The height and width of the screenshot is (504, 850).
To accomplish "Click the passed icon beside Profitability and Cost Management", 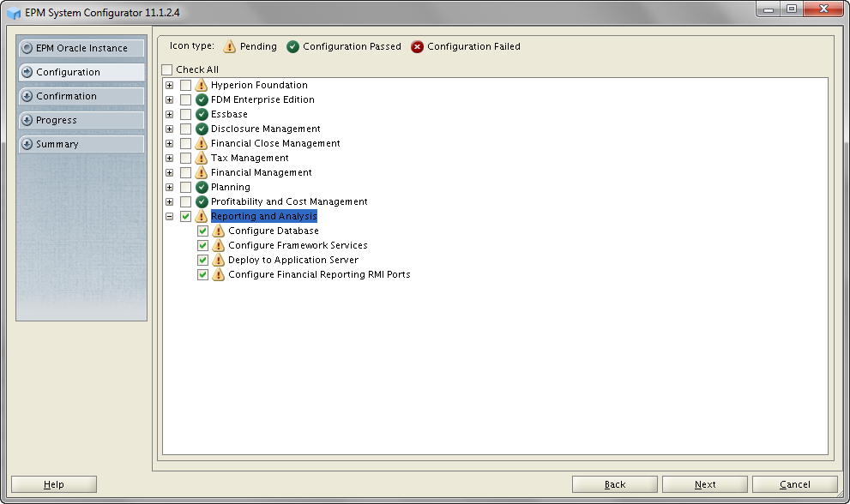I will (x=202, y=201).
